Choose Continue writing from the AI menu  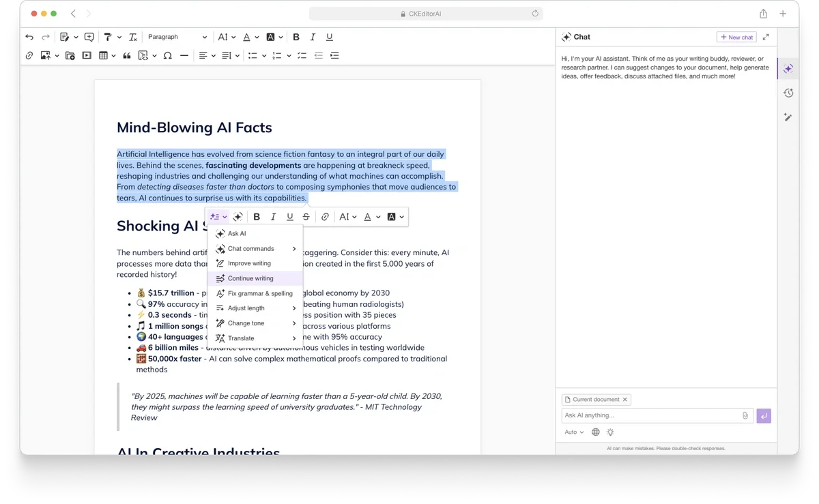250,278
